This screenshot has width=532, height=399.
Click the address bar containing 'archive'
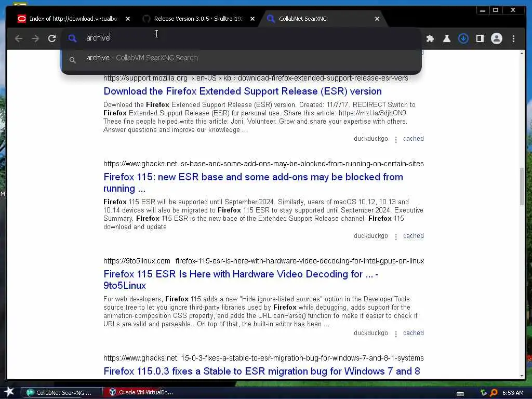tap(241, 37)
